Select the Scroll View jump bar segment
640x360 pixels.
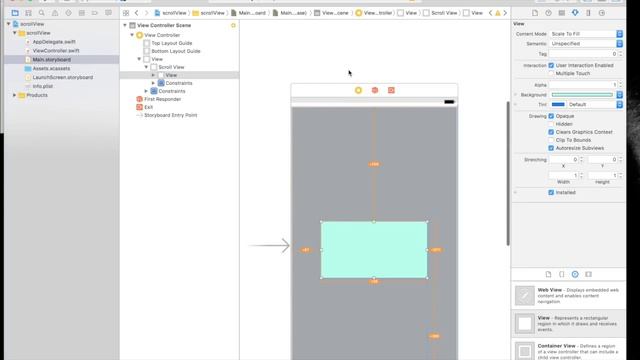click(440, 13)
